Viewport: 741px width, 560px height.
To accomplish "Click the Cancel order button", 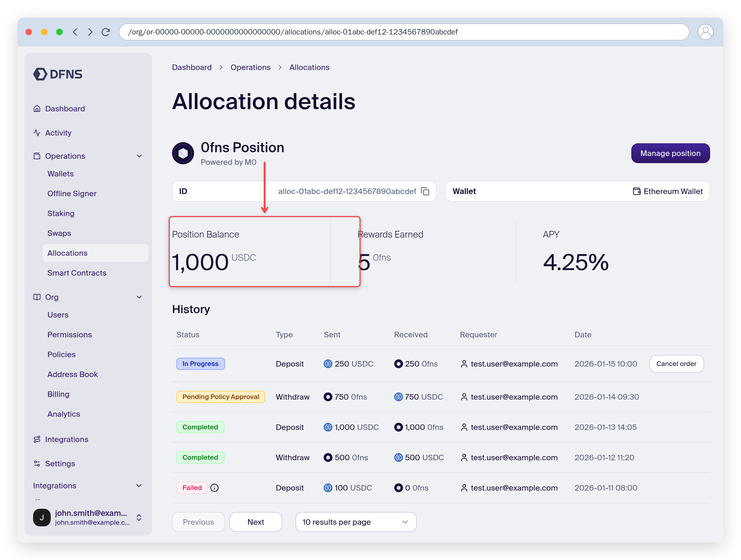I will coord(676,364).
